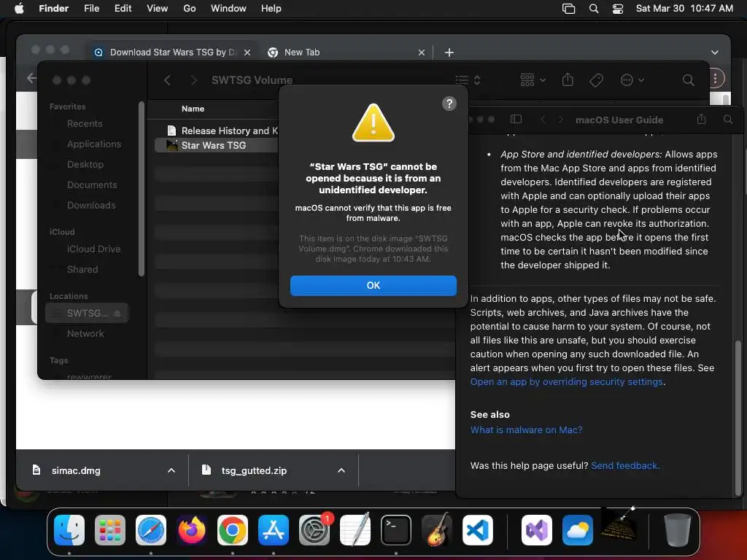Open Shared in the Finder sidebar

tap(82, 270)
